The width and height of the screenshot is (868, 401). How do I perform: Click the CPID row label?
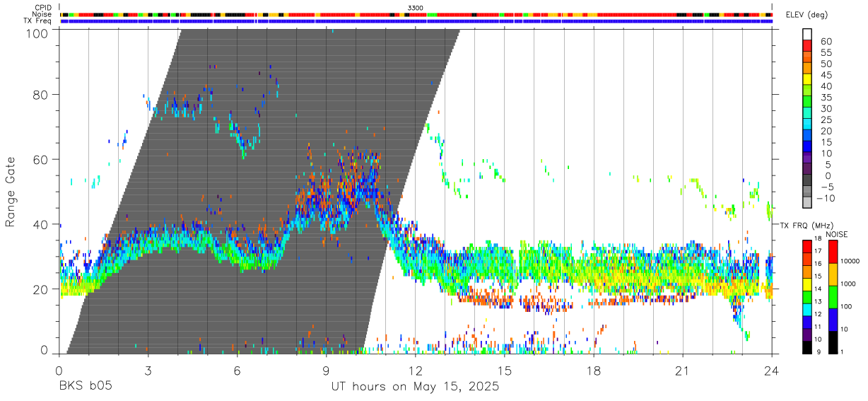43,8
